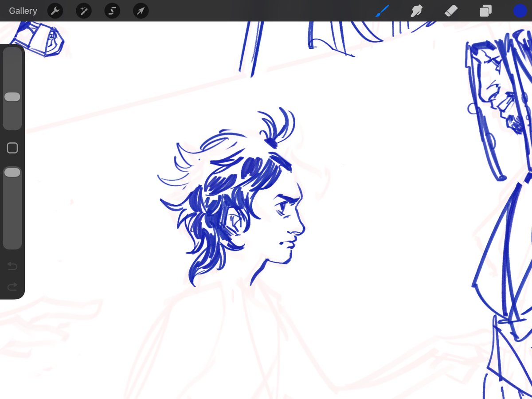Select the Brush tool
The width and height of the screenshot is (532, 399).
tap(382, 11)
